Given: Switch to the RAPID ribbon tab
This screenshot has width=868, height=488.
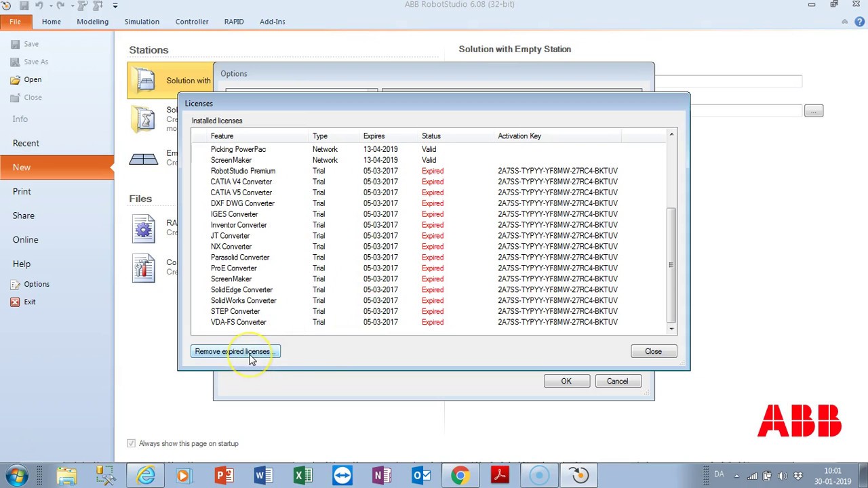Looking at the screenshot, I should [x=234, y=22].
